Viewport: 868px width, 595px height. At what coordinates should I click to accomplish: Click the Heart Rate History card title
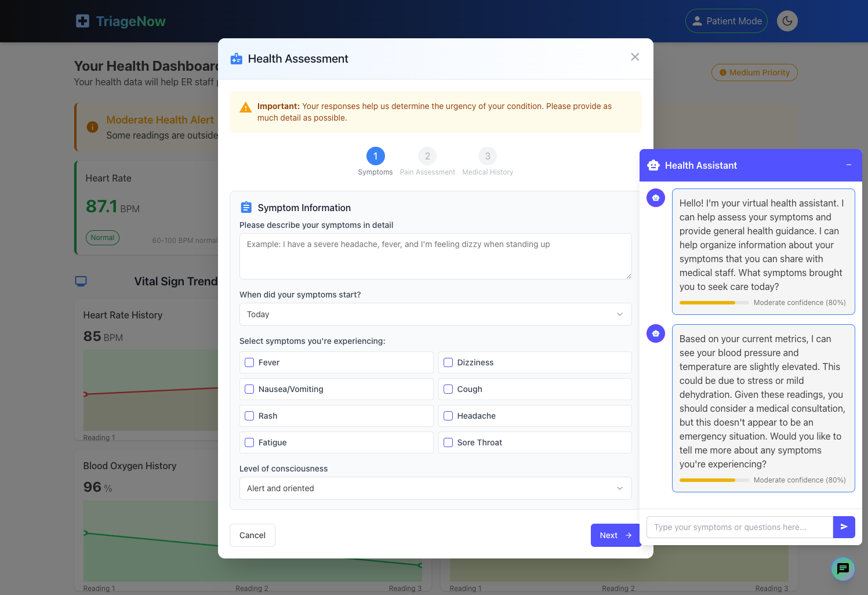(x=123, y=315)
